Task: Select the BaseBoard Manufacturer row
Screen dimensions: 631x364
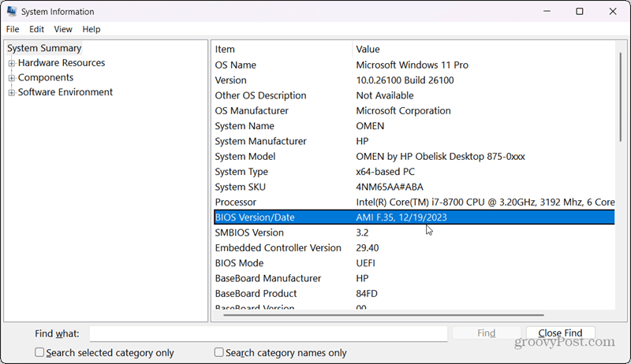Action: 414,278
